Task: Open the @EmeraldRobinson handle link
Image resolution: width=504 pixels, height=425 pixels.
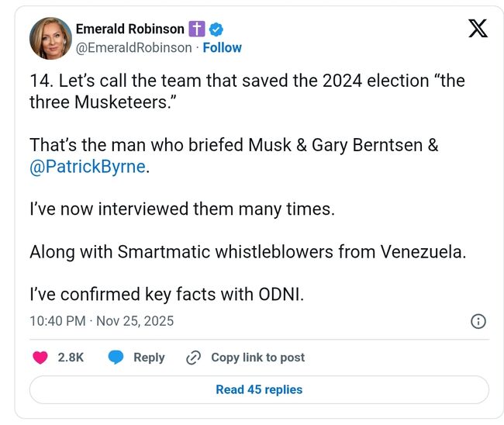Action: (x=133, y=47)
